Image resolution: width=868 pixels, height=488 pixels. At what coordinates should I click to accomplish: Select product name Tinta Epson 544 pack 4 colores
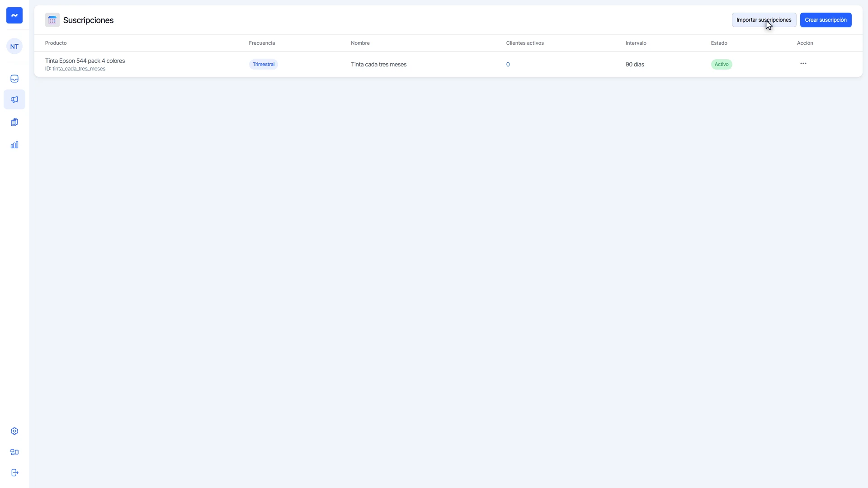click(x=85, y=61)
